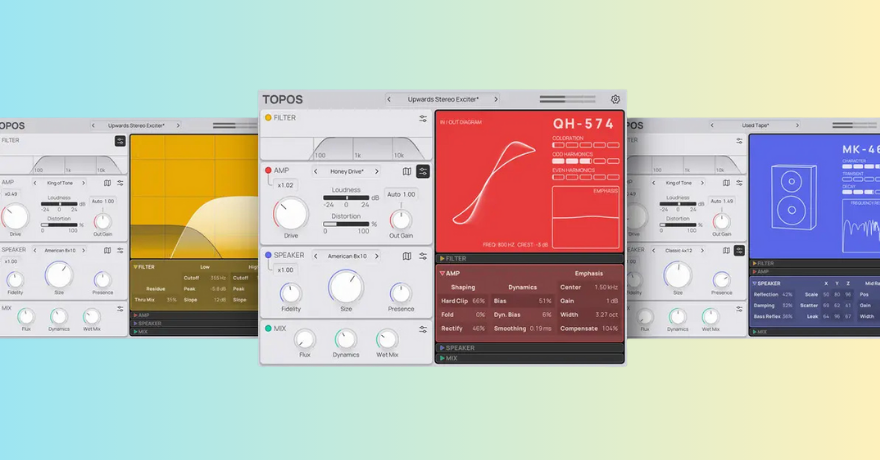Viewport: 880px width, 460px height.
Task: Select previous preset arrow beside Upwards Stereo Exciter, center
Action: (x=389, y=99)
